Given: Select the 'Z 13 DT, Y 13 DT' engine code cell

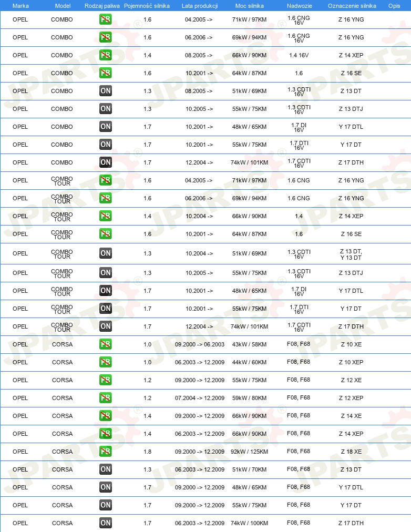Looking at the screenshot, I should tap(351, 254).
